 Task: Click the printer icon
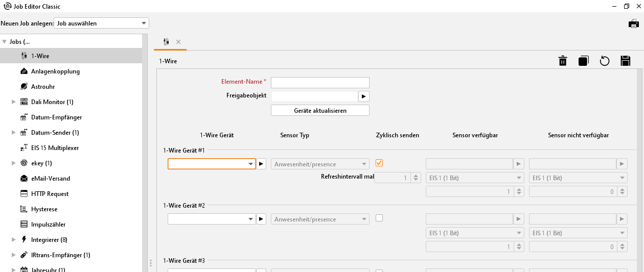(634, 23)
